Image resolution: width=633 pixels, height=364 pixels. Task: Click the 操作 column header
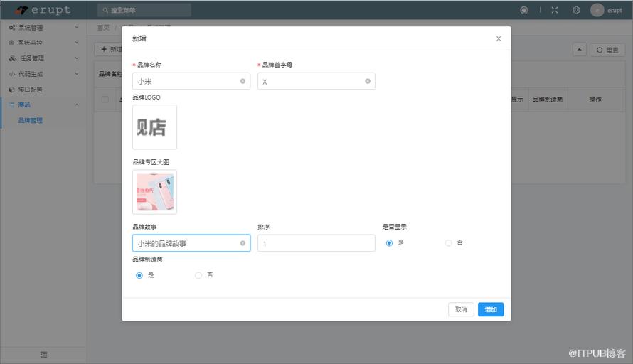[595, 100]
